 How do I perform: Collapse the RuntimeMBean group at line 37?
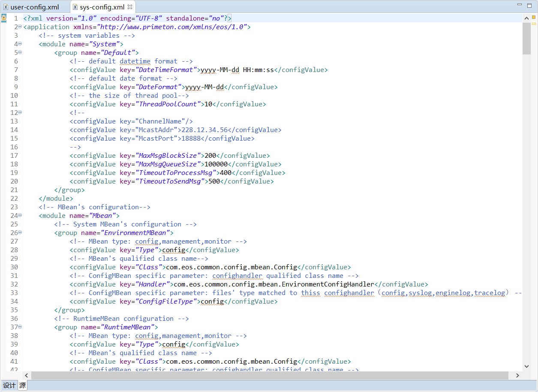(20, 327)
